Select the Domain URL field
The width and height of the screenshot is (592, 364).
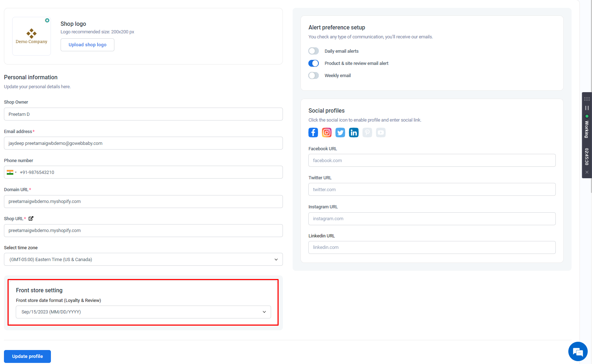pos(143,202)
